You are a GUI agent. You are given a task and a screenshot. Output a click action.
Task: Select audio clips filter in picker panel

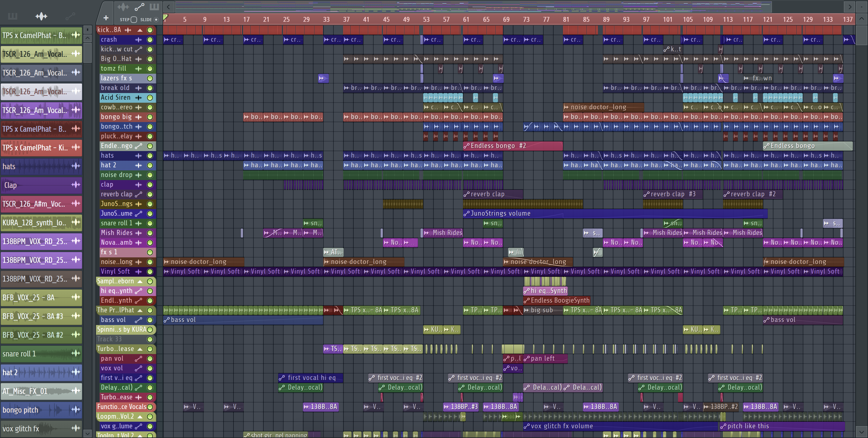tap(41, 16)
